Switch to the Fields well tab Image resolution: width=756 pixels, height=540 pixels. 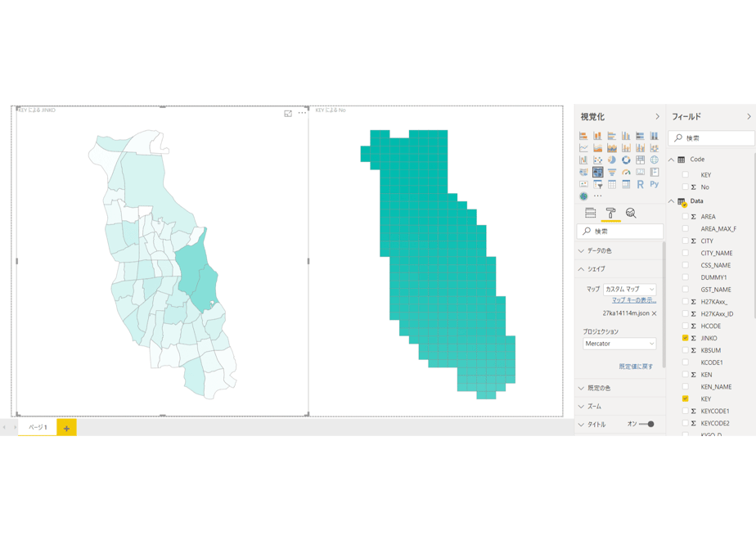click(590, 213)
